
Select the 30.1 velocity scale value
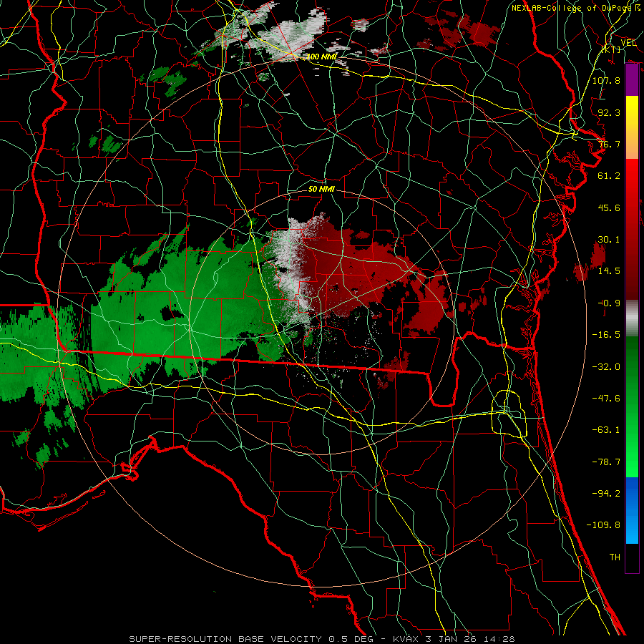(609, 240)
